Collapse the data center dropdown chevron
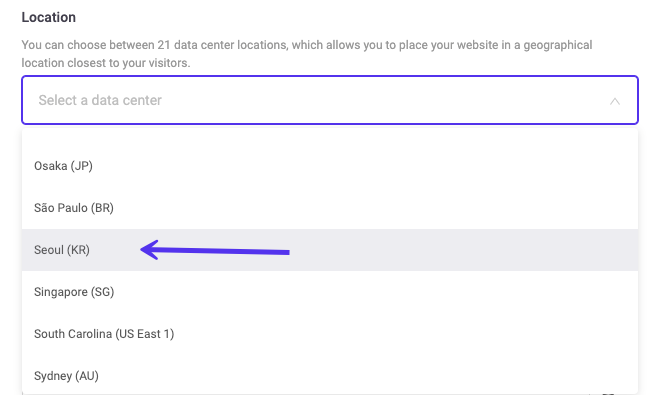Screen dimensions: 655x395 pos(614,101)
